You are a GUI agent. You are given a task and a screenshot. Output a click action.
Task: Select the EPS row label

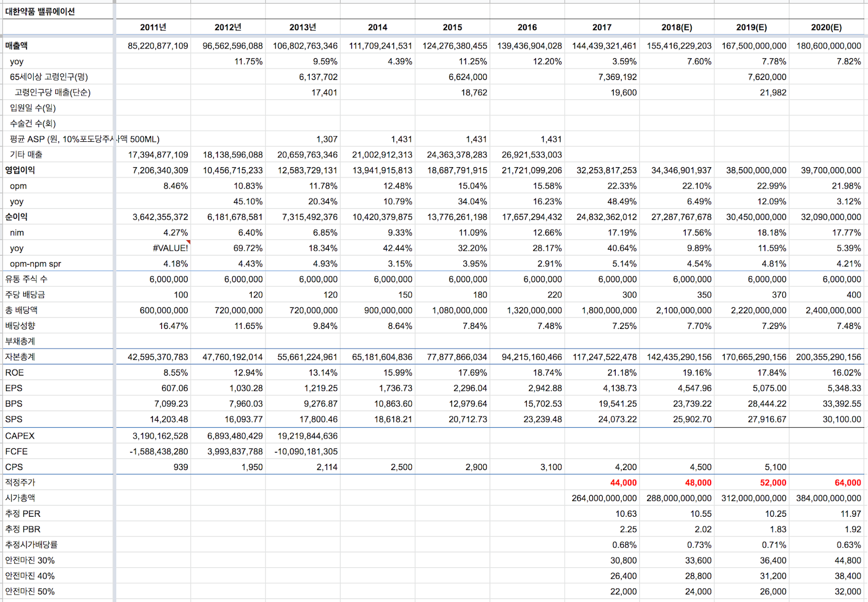coord(14,388)
